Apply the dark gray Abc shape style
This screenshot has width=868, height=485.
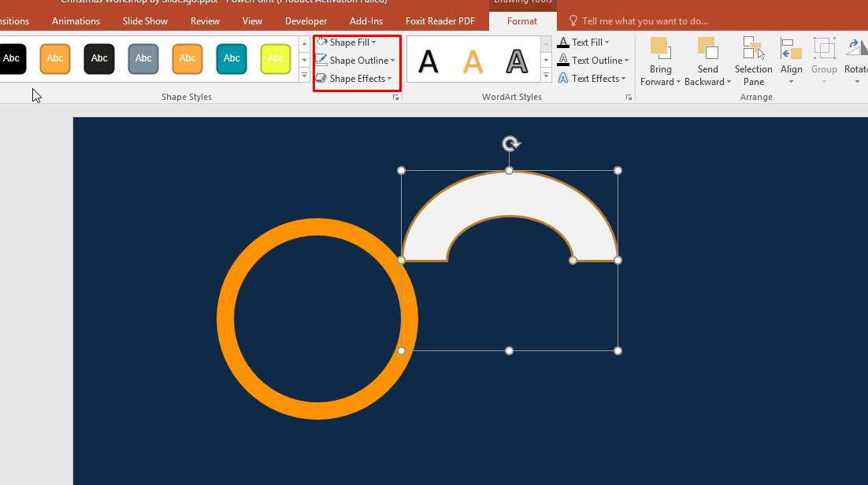99,59
